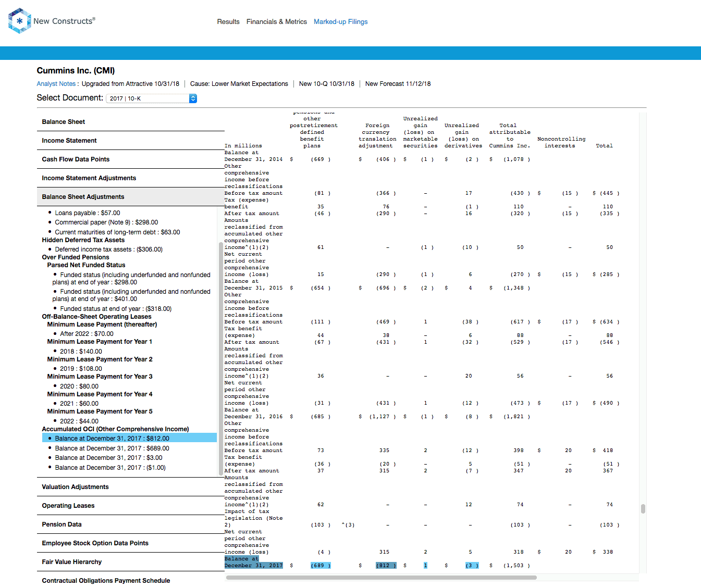Switch to Marked-up Filings

click(341, 22)
